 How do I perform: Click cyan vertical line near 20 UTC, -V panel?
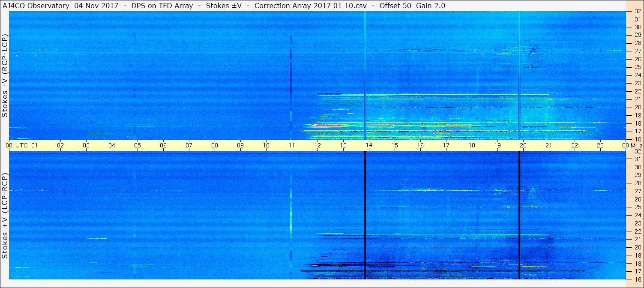coord(519,75)
